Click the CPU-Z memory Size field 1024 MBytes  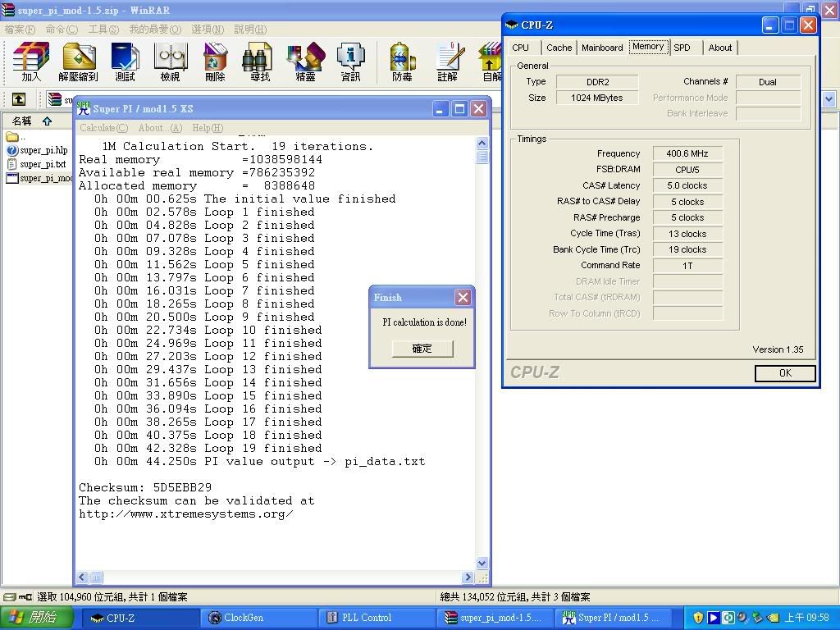597,98
